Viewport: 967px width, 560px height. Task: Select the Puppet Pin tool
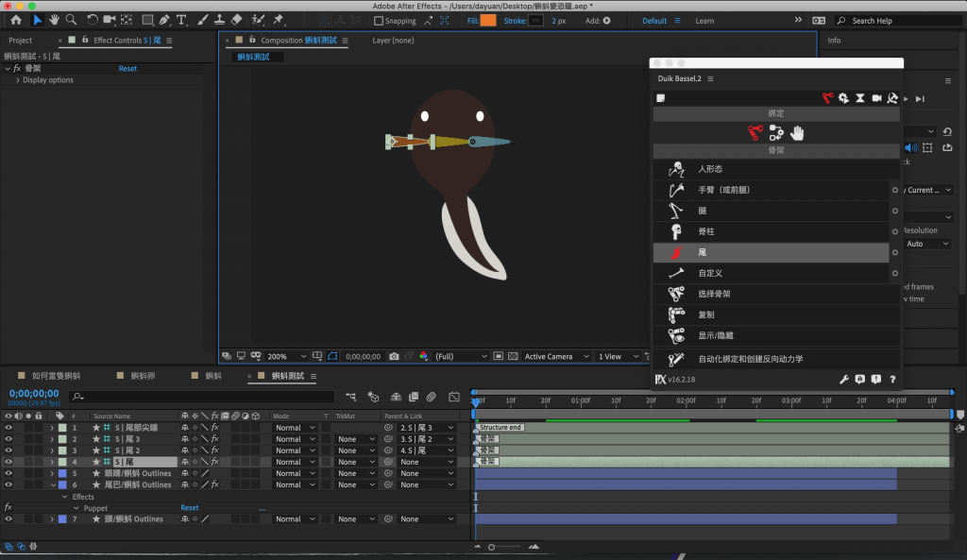pos(279,20)
